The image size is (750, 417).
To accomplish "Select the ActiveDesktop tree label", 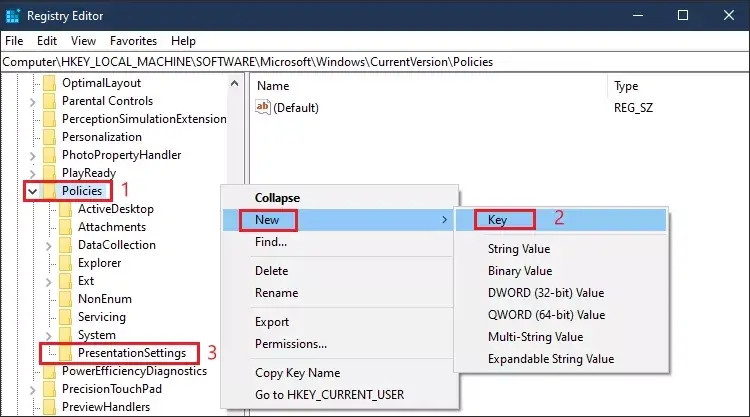I will pos(116,209).
